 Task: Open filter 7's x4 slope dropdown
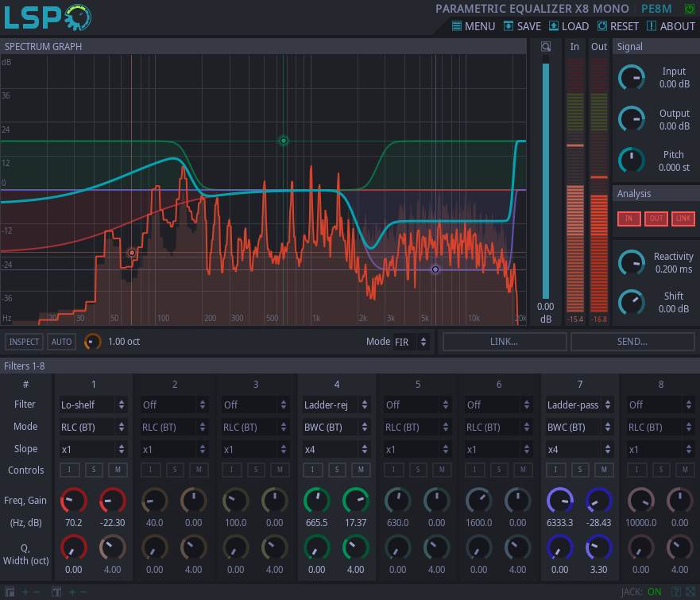[x=580, y=449]
